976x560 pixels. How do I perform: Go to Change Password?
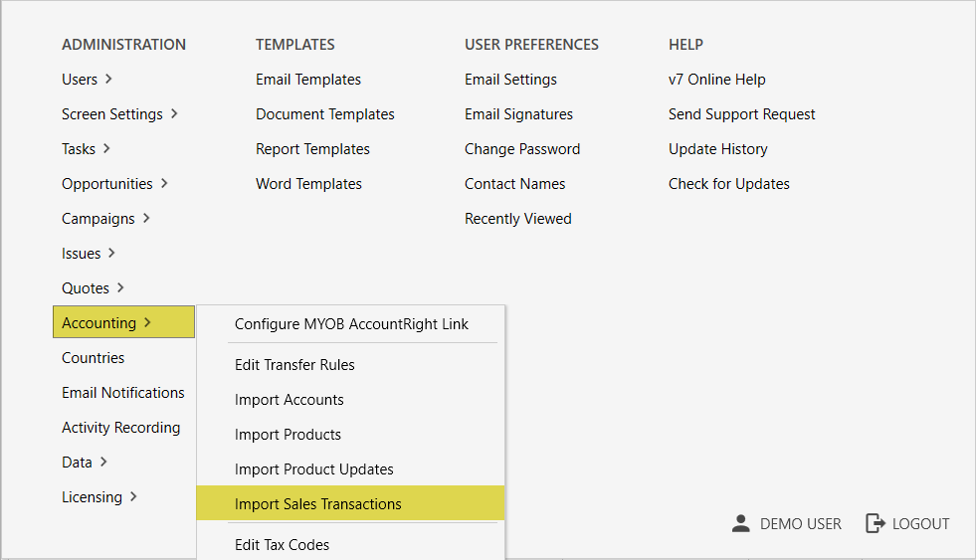click(521, 149)
